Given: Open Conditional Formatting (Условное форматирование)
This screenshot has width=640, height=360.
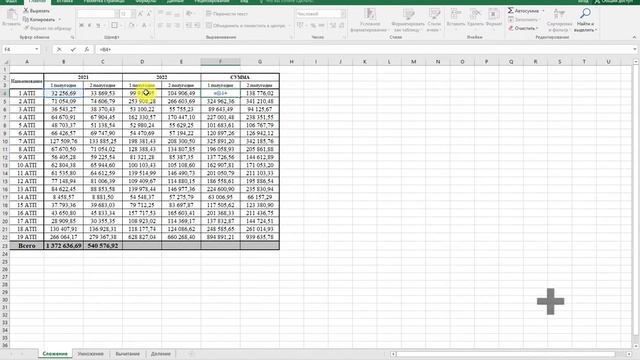Looking at the screenshot, I should (369, 20).
